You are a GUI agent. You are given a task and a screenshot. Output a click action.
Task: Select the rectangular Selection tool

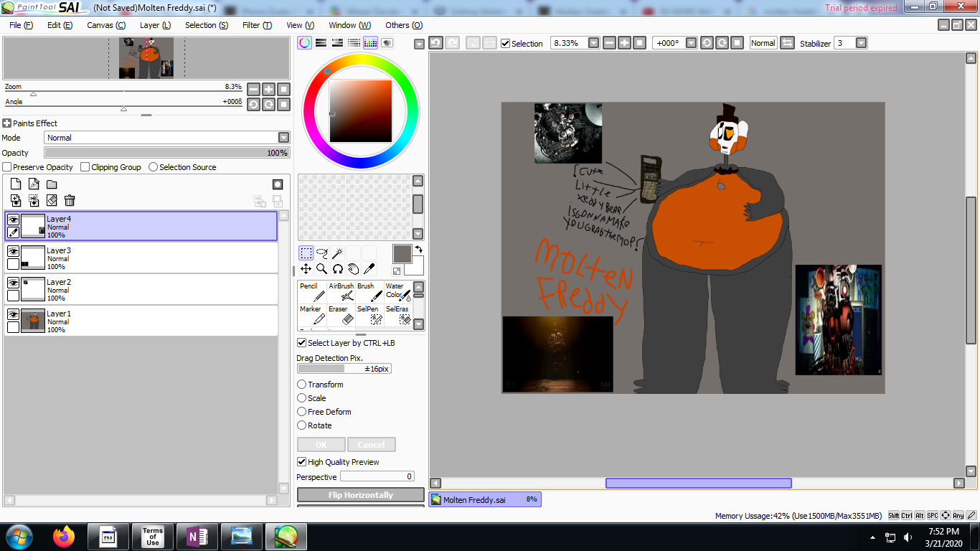click(306, 253)
